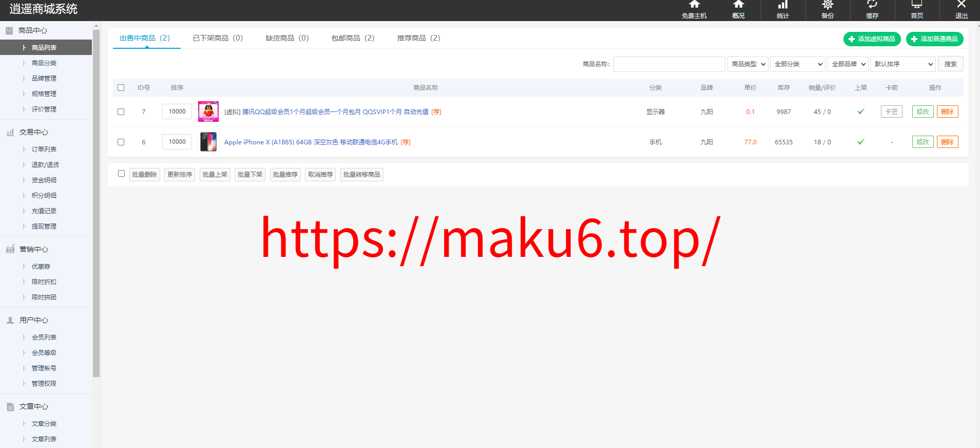The image size is (980, 448).
Task: Select 商品列表 in the sidebar
Action: click(x=46, y=48)
